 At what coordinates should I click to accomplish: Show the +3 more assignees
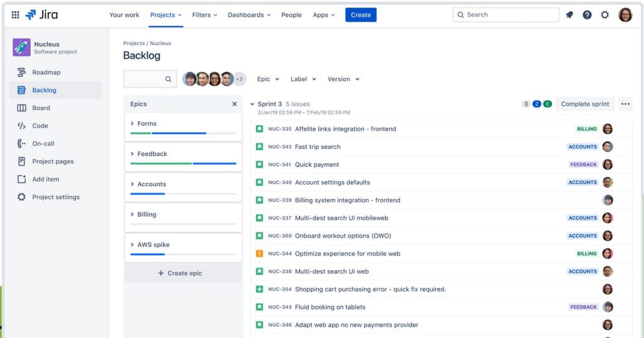240,79
